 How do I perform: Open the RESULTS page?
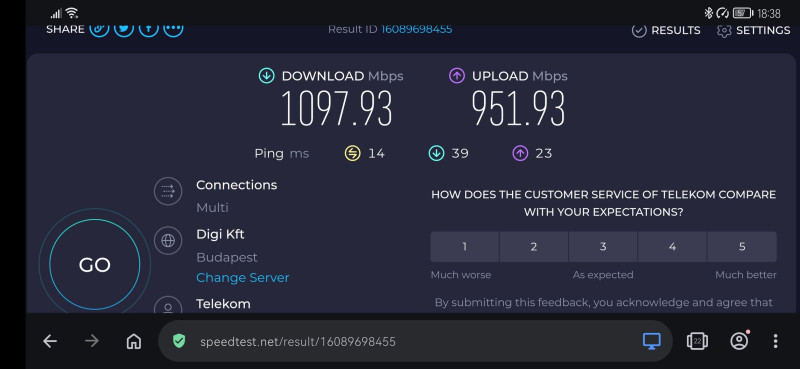click(666, 31)
